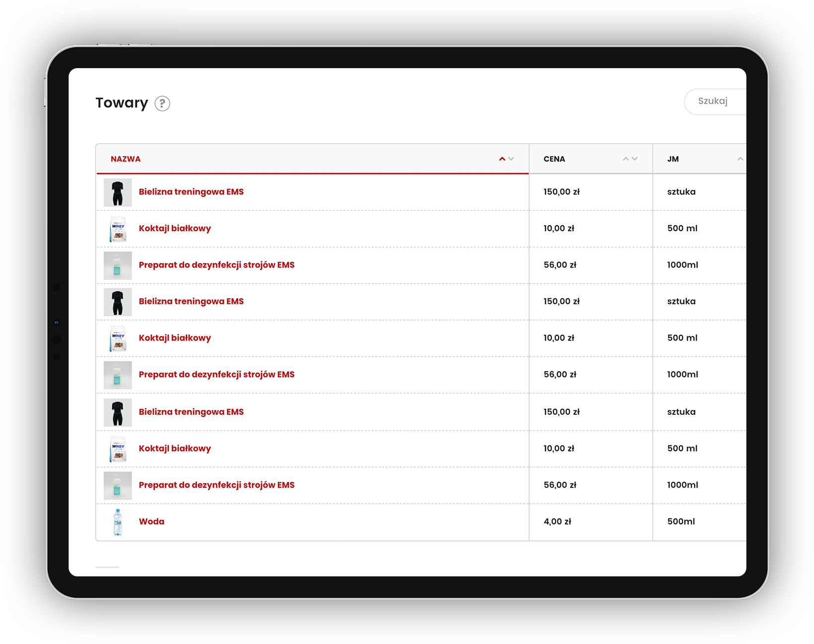This screenshot has height=644, width=814.
Task: Open the first Bielizna treningowa EMS link
Action: coord(191,192)
